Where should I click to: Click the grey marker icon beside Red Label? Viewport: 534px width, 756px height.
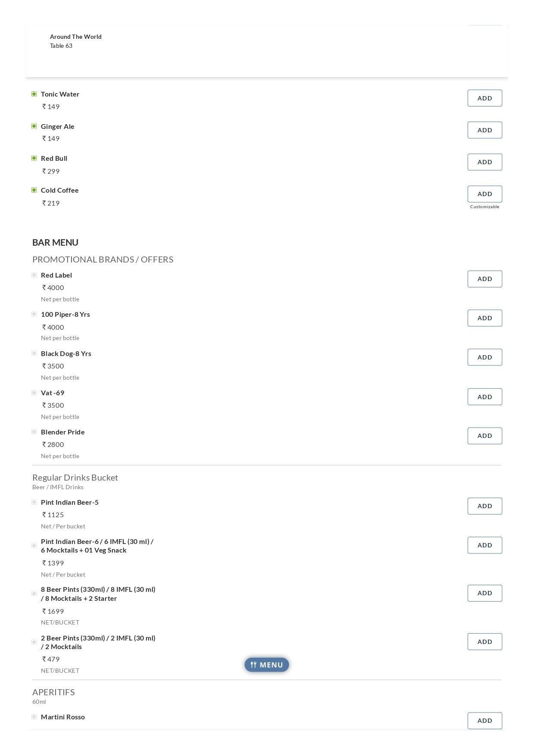(x=34, y=275)
